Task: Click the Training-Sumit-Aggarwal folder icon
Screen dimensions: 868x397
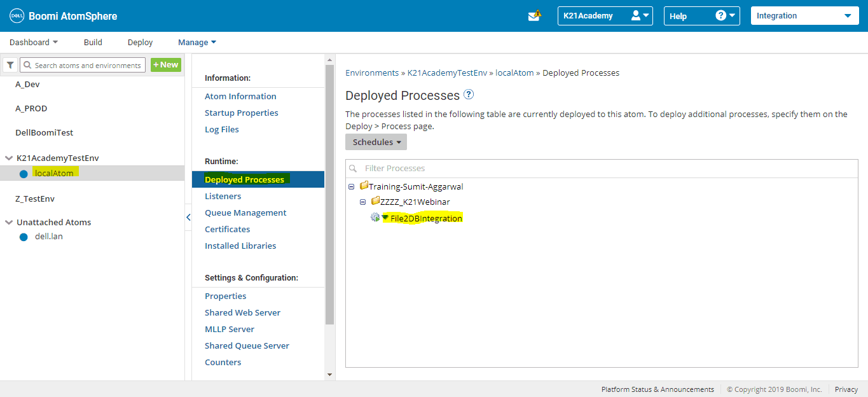Action: (x=364, y=186)
